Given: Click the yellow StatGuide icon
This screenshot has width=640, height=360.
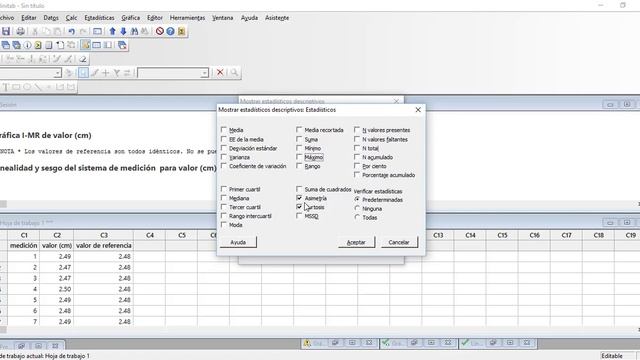Looking at the screenshot, I should [x=181, y=31].
